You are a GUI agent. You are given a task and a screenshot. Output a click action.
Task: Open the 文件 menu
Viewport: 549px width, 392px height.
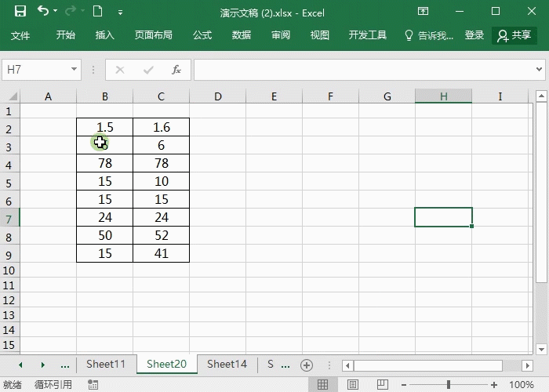coord(20,35)
